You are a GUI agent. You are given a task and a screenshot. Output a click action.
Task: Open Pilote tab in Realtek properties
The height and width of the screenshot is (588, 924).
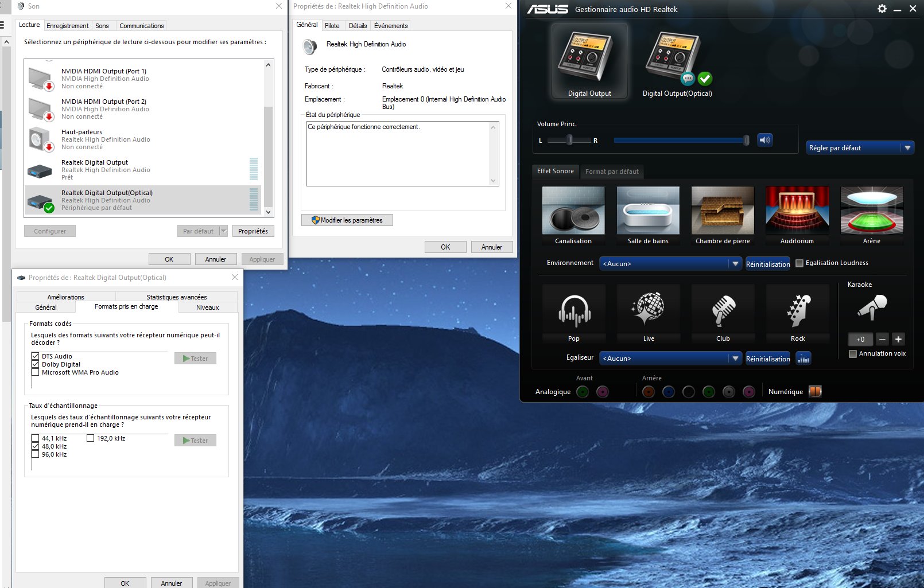[x=332, y=26]
